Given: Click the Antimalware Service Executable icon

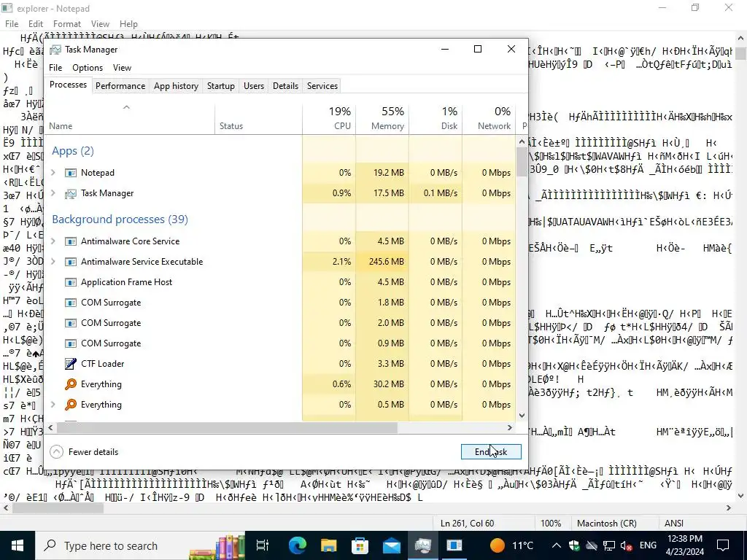Looking at the screenshot, I should tap(71, 262).
